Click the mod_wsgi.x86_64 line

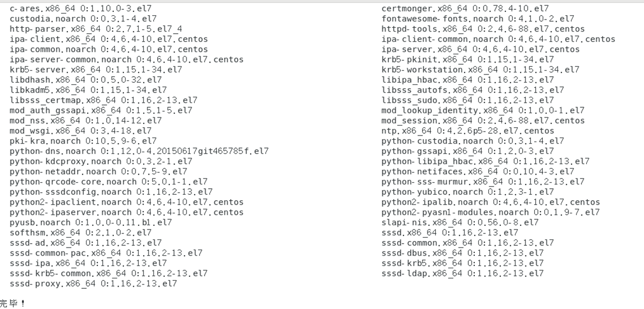(x=81, y=131)
